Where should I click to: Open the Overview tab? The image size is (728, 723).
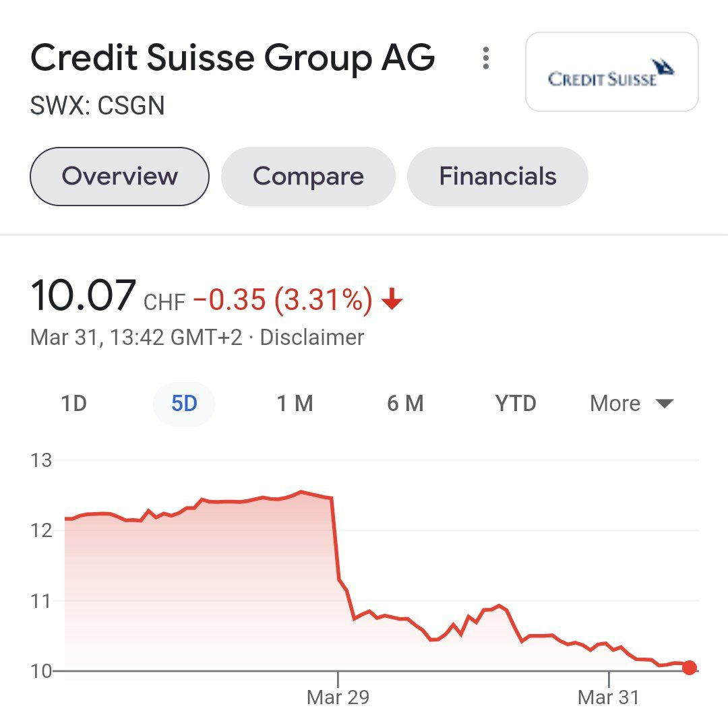tap(119, 176)
